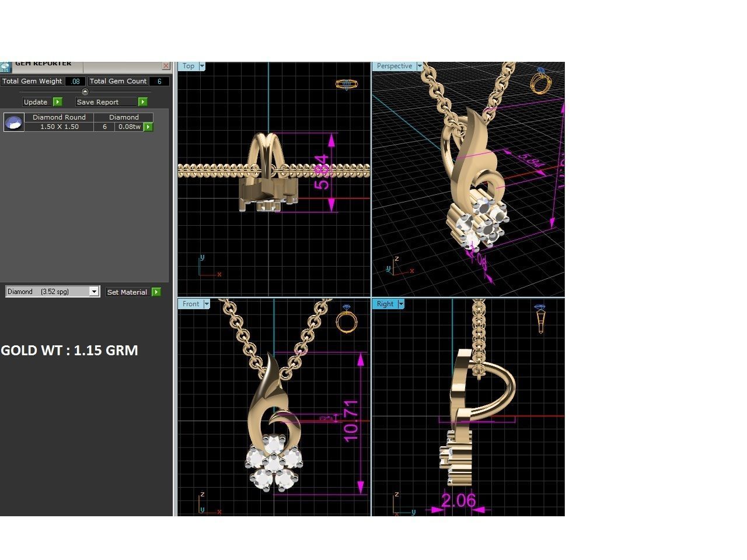Click the gem quantity cell showing 6
Viewport: 747px width, 560px height.
[104, 127]
